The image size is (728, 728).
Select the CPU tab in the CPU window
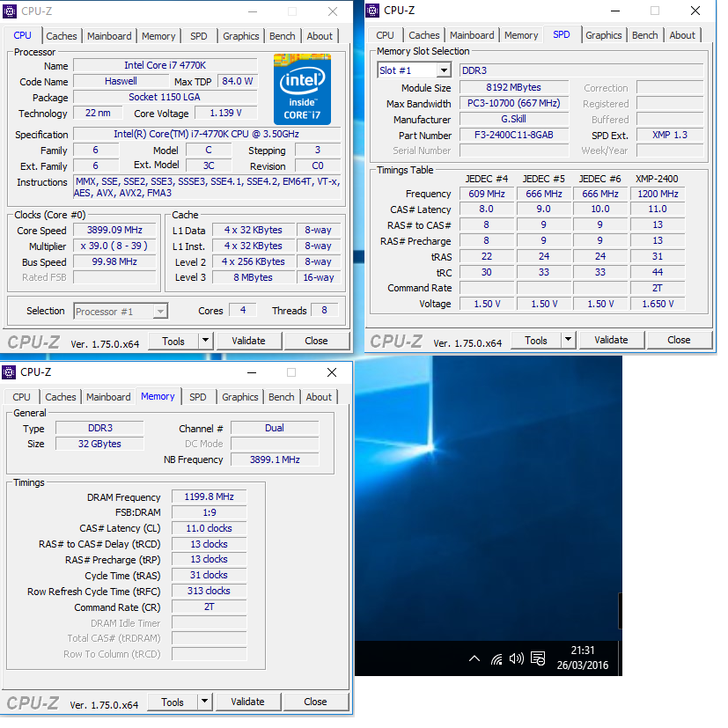pyautogui.click(x=23, y=36)
